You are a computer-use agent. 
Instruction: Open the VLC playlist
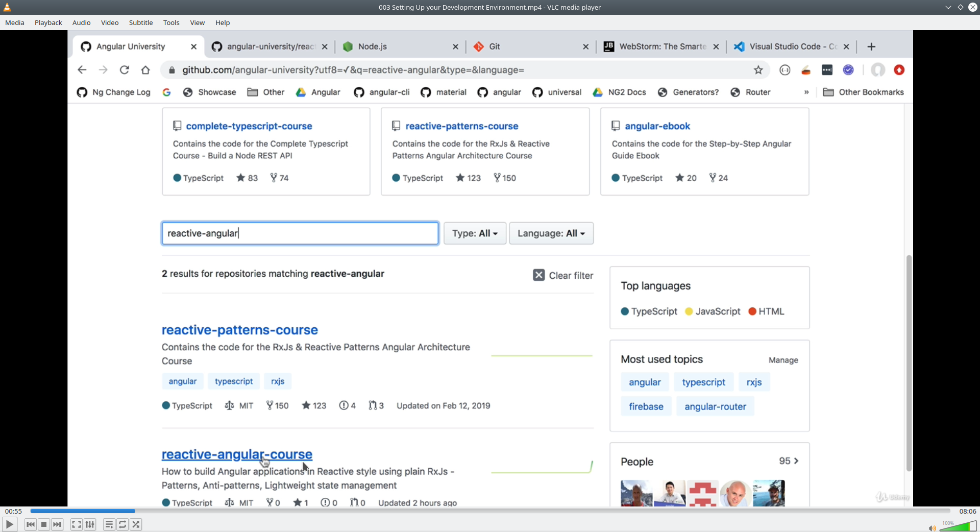(109, 524)
